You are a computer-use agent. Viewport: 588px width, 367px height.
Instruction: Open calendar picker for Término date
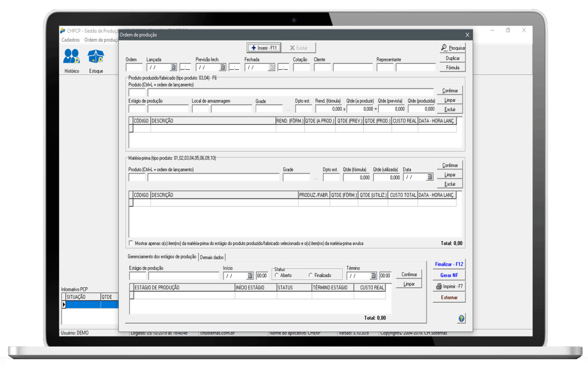click(373, 276)
